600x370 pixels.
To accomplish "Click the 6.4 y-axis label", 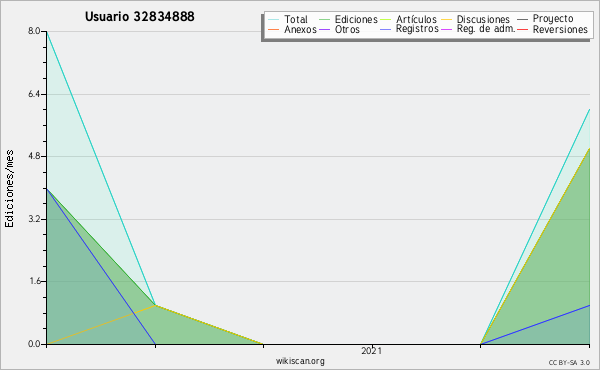I will [x=34, y=94].
